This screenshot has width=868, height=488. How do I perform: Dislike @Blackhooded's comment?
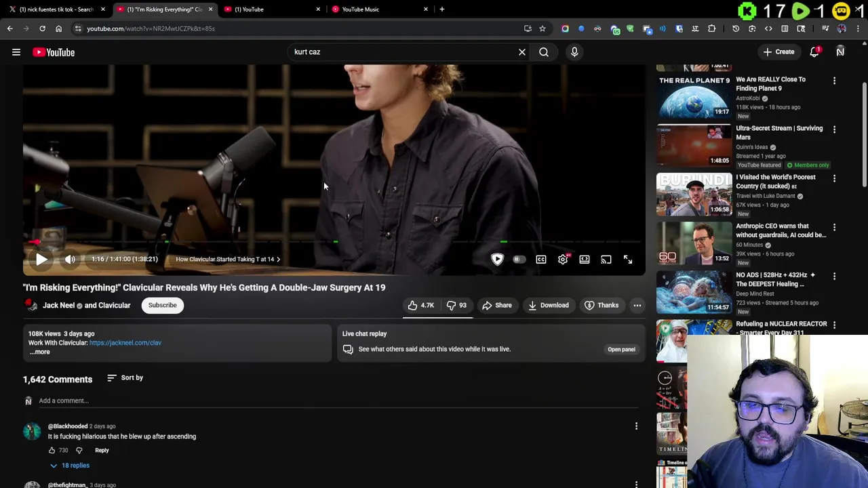tap(79, 450)
